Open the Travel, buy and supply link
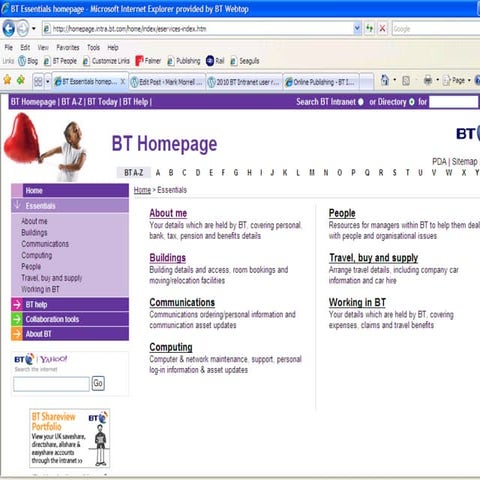 373,258
